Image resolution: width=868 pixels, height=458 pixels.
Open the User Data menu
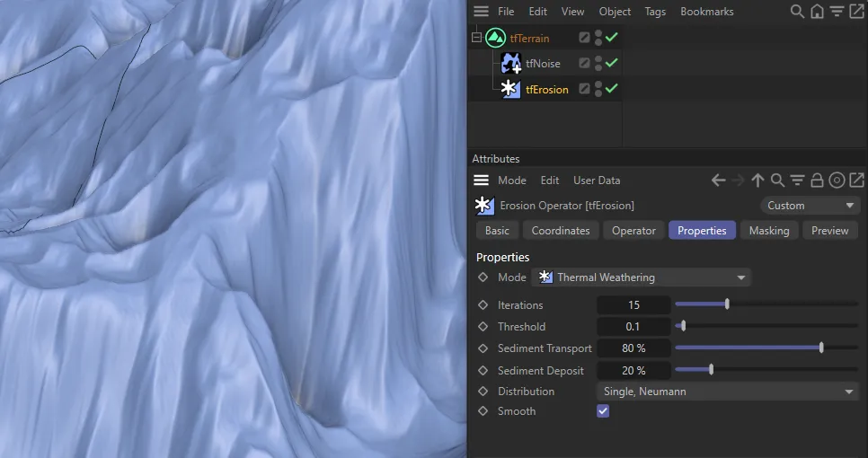[x=597, y=181]
